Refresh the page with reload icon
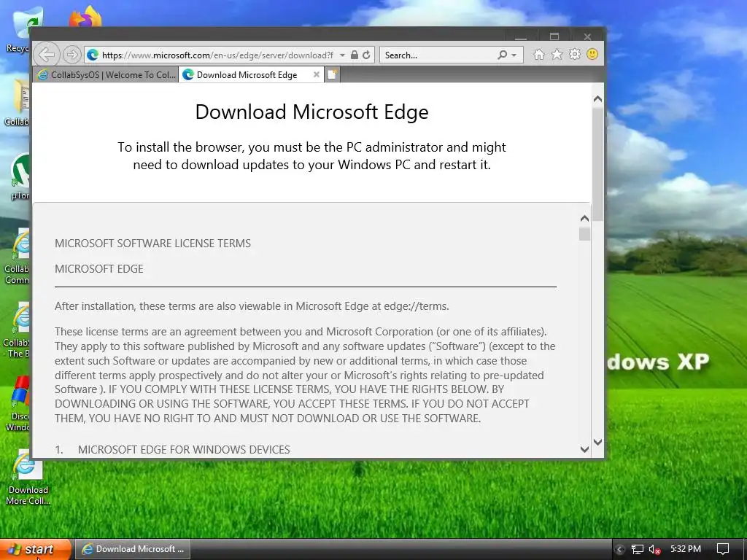 point(366,55)
